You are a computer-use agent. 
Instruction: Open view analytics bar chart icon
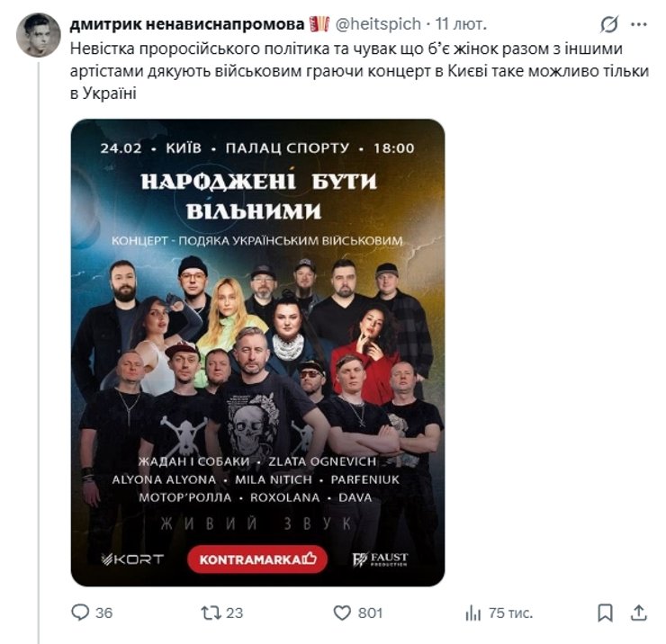[472, 613]
